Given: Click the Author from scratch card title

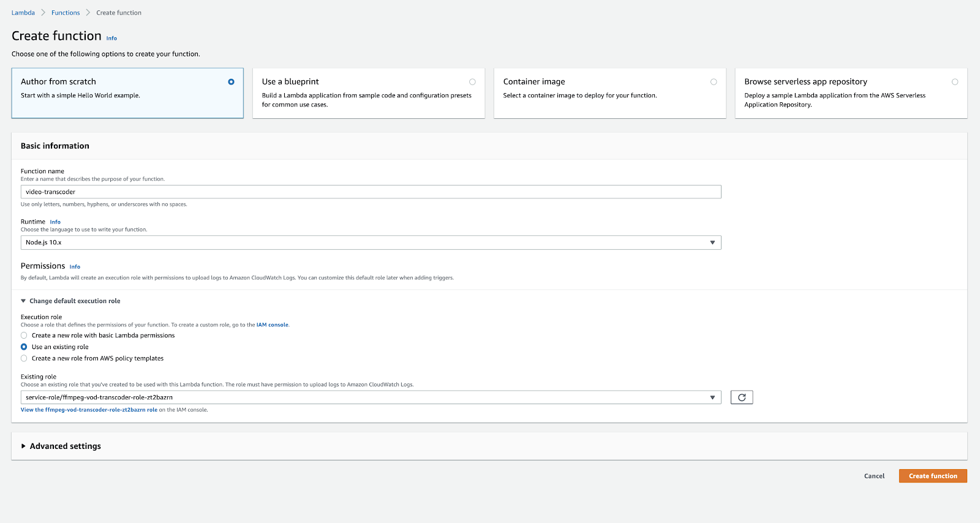Looking at the screenshot, I should coord(58,81).
